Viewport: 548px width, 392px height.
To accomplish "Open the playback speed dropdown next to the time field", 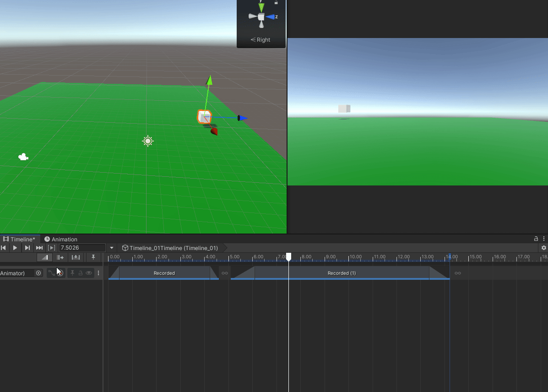I will coord(112,247).
